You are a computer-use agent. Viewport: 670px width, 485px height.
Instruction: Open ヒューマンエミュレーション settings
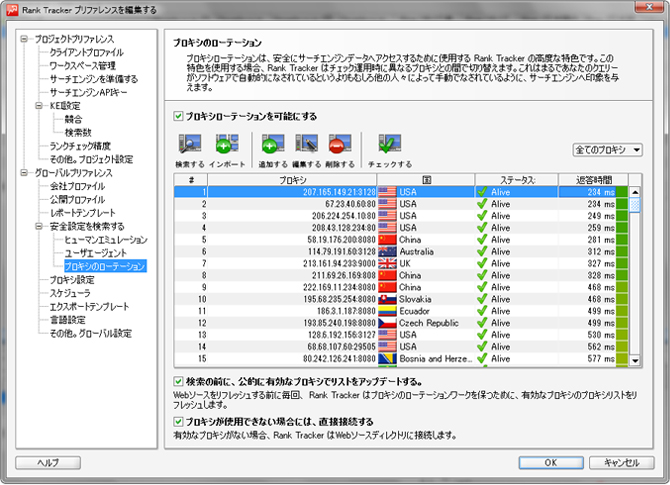(x=106, y=240)
